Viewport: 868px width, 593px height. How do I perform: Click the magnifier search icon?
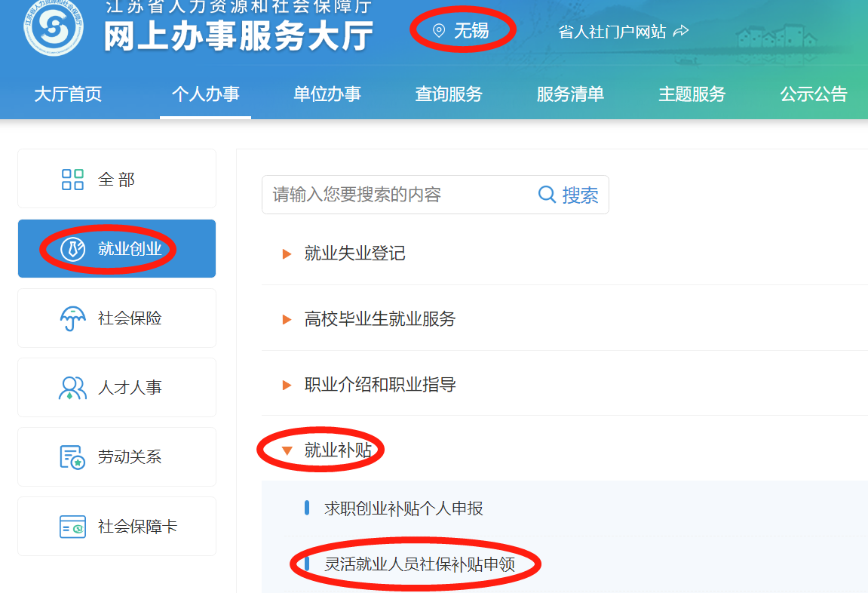tap(547, 195)
